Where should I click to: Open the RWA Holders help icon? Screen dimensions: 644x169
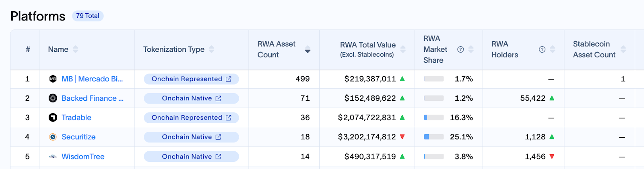tap(542, 49)
